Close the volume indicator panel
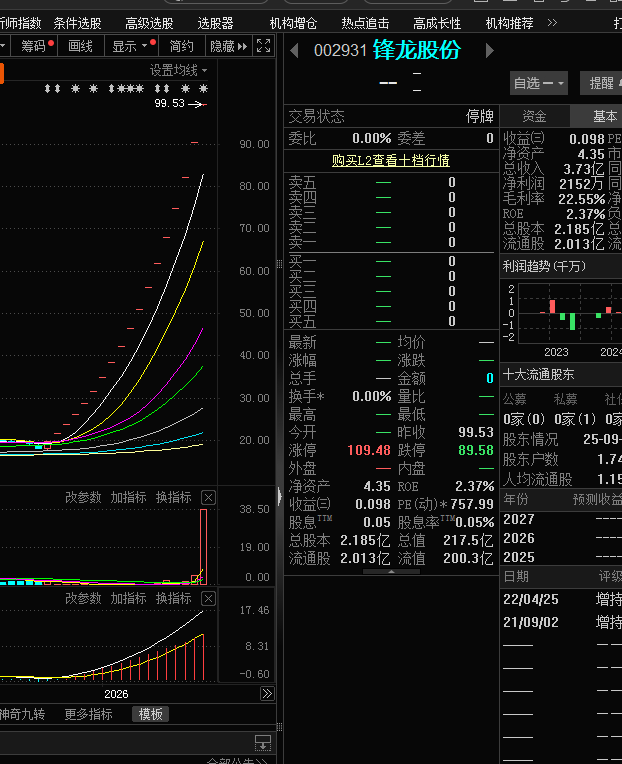This screenshot has height=764, width=622. pyautogui.click(x=208, y=497)
